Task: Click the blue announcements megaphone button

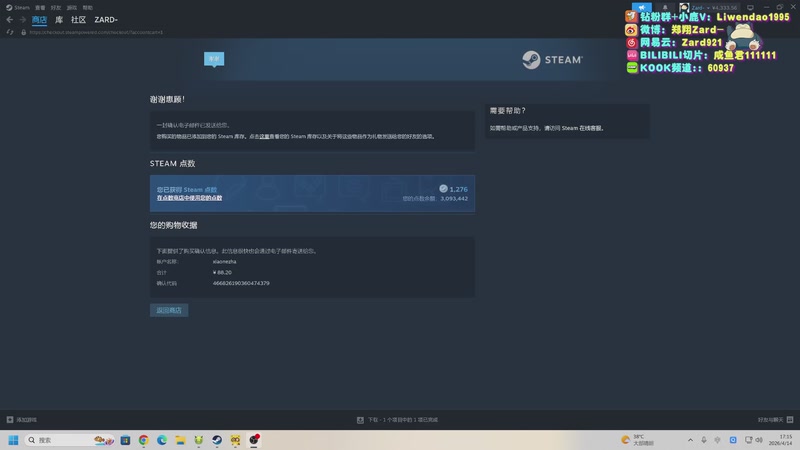Action: tap(641, 7)
